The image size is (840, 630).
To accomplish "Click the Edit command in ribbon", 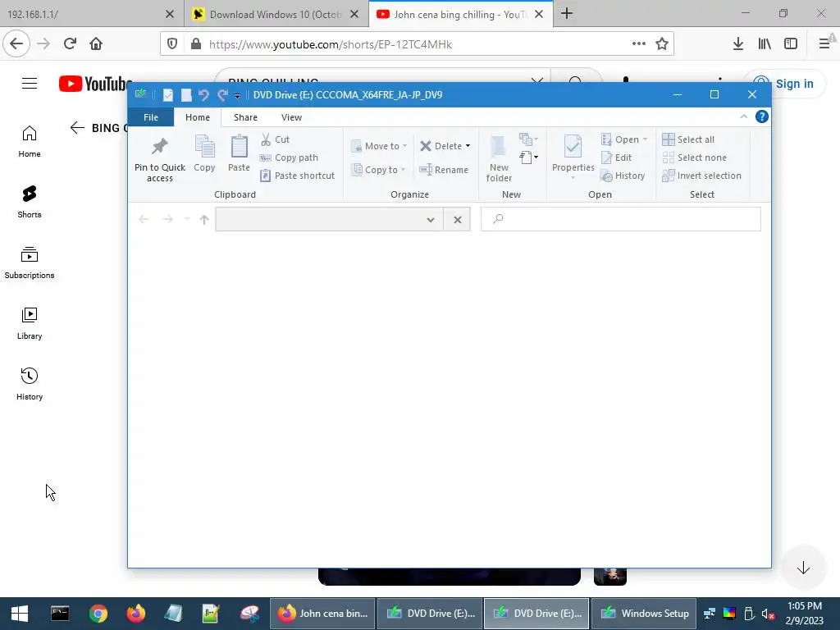I will (617, 157).
